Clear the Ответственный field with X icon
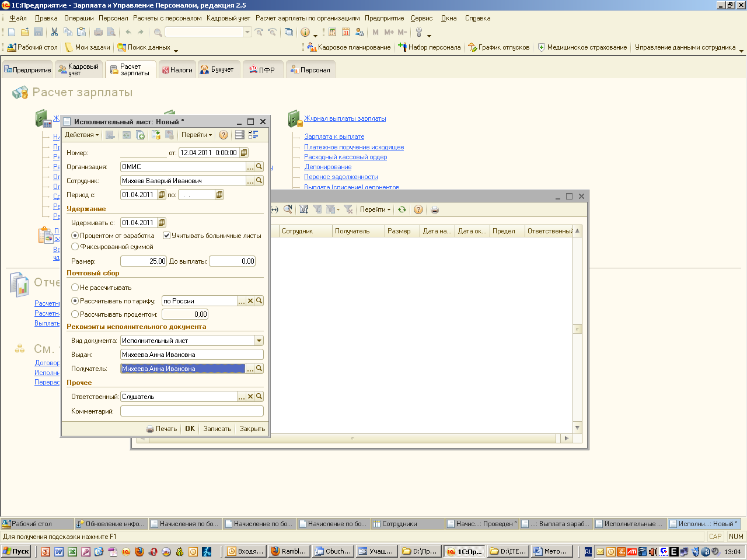This screenshot has height=560, width=747. click(250, 397)
